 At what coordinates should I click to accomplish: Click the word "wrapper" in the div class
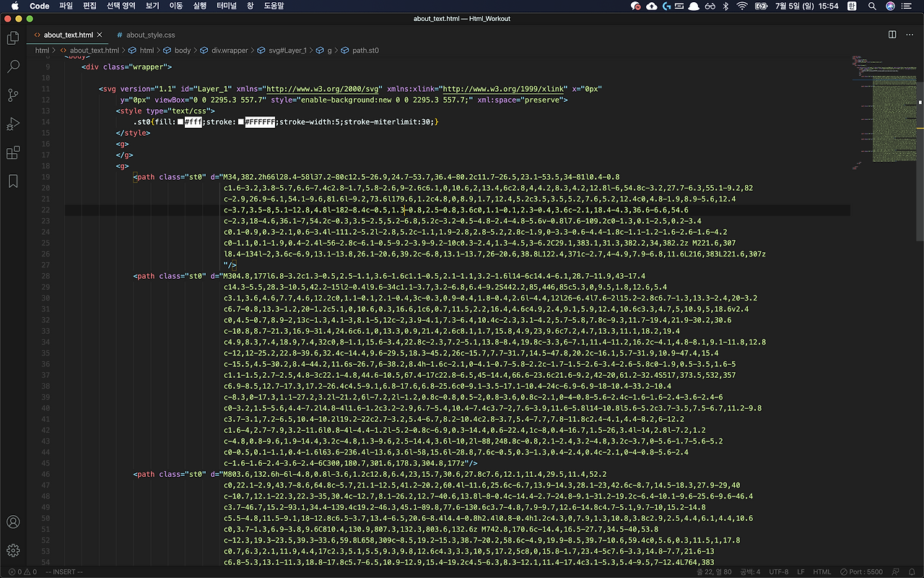coord(147,67)
